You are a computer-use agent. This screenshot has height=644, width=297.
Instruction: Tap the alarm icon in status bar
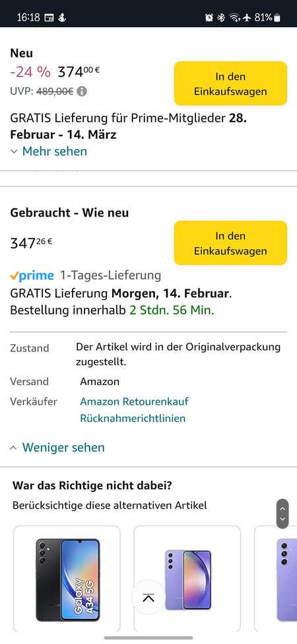click(209, 17)
